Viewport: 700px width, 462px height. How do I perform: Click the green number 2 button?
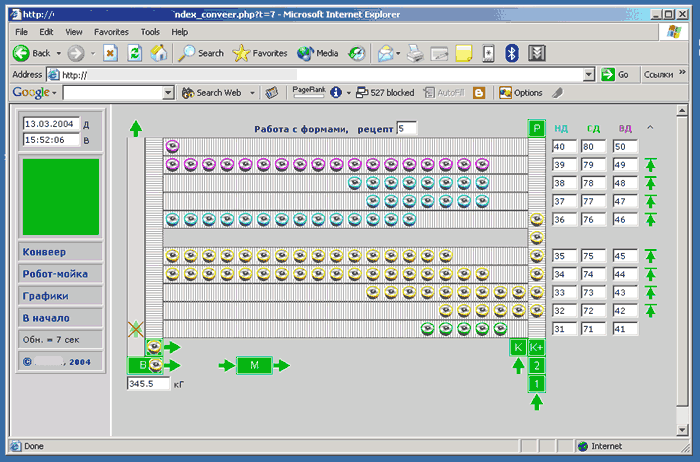[537, 365]
